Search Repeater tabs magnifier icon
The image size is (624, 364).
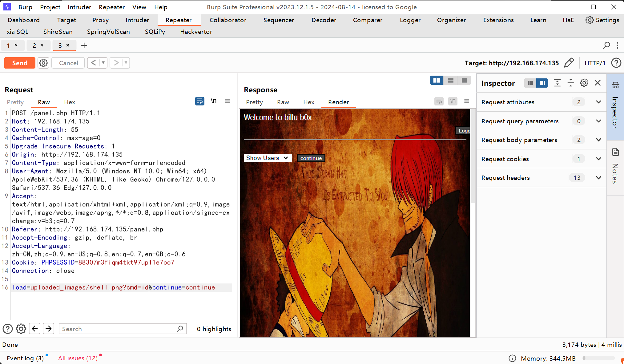click(606, 45)
